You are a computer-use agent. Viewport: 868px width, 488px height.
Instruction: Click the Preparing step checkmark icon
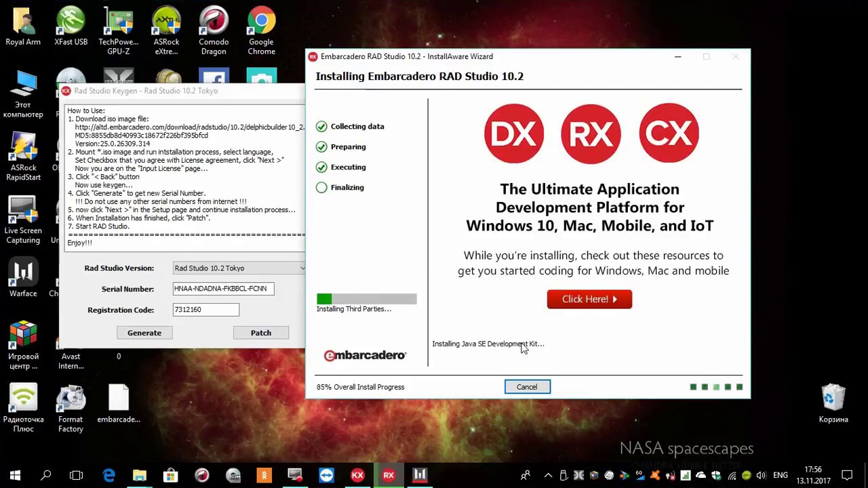click(321, 146)
